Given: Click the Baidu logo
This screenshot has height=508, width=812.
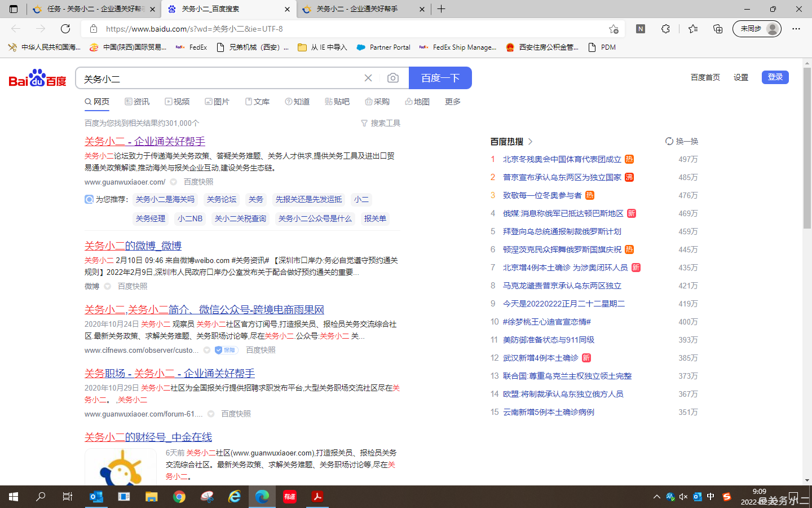Looking at the screenshot, I should tap(38, 78).
